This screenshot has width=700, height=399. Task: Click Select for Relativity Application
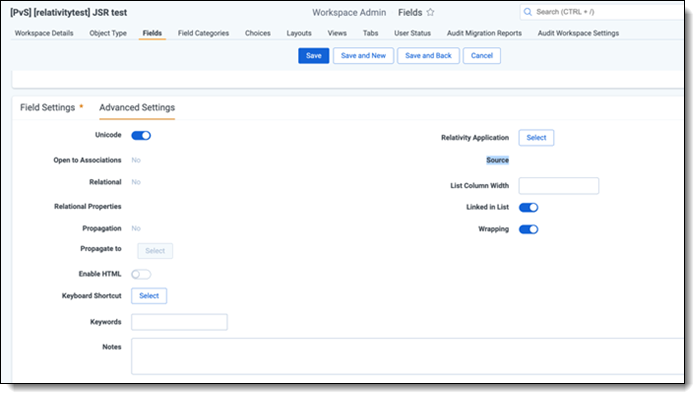click(536, 137)
